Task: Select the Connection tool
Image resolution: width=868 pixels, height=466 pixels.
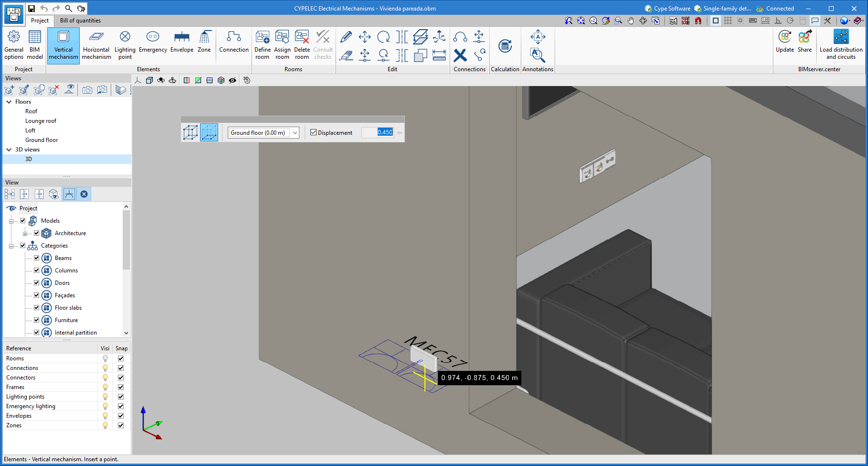Action: [233, 42]
